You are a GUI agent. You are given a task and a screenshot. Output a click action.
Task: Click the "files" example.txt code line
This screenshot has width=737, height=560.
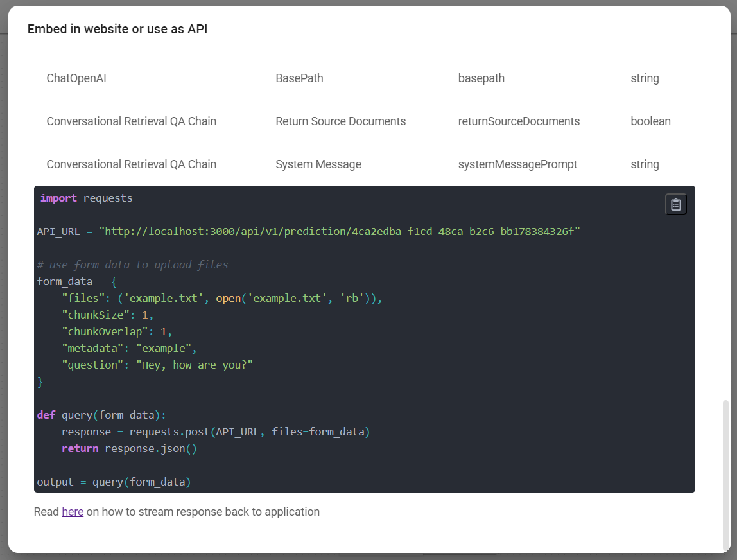point(222,298)
